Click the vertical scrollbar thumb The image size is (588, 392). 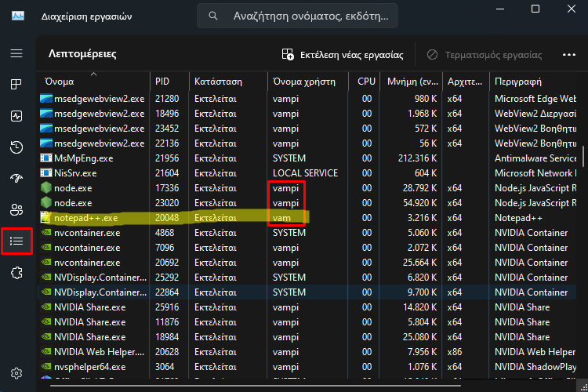(583, 156)
